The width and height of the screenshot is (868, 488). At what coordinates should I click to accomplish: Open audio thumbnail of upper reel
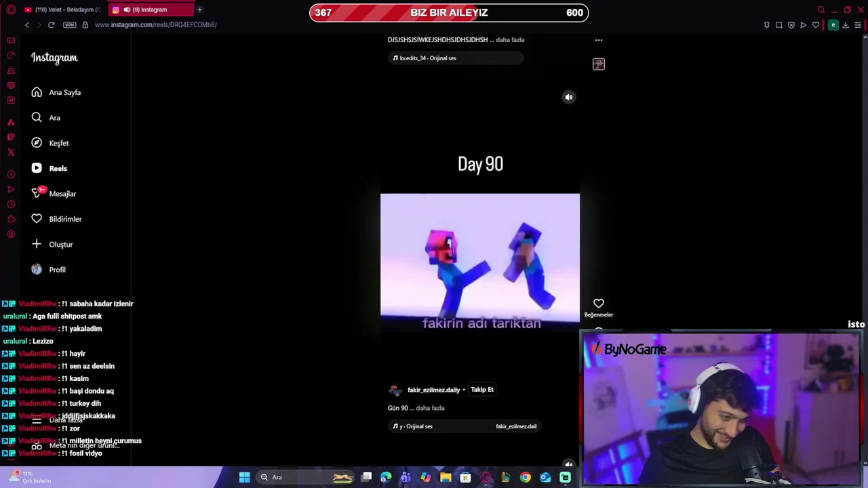(x=599, y=64)
